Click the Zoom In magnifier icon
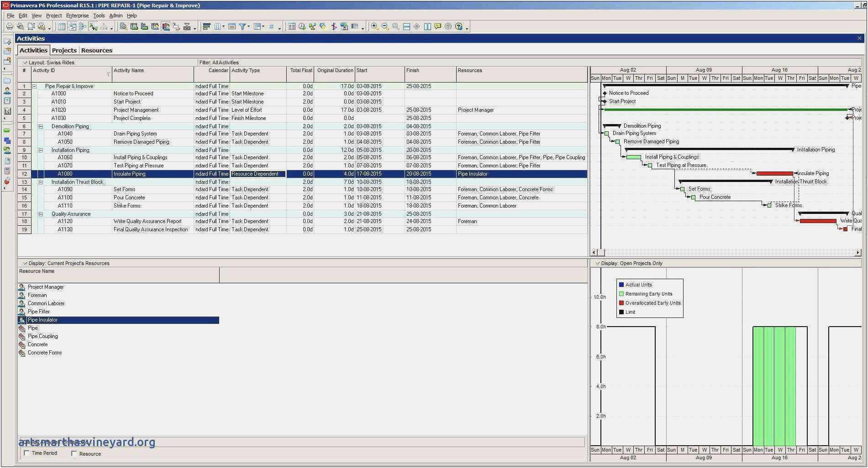868x468 pixels. pos(374,27)
